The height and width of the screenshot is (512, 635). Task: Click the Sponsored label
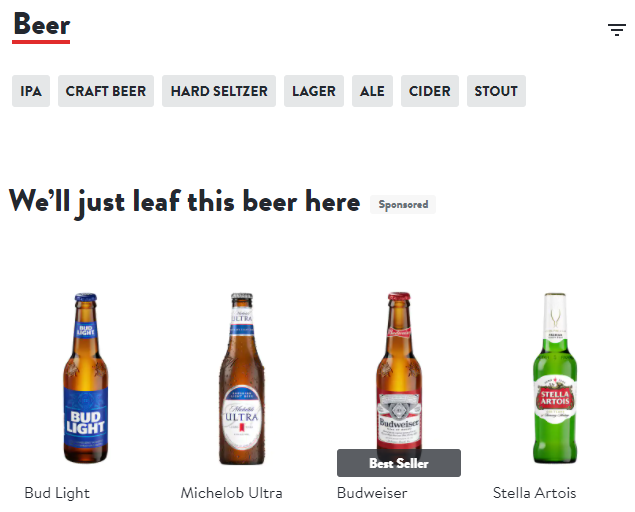point(403,204)
